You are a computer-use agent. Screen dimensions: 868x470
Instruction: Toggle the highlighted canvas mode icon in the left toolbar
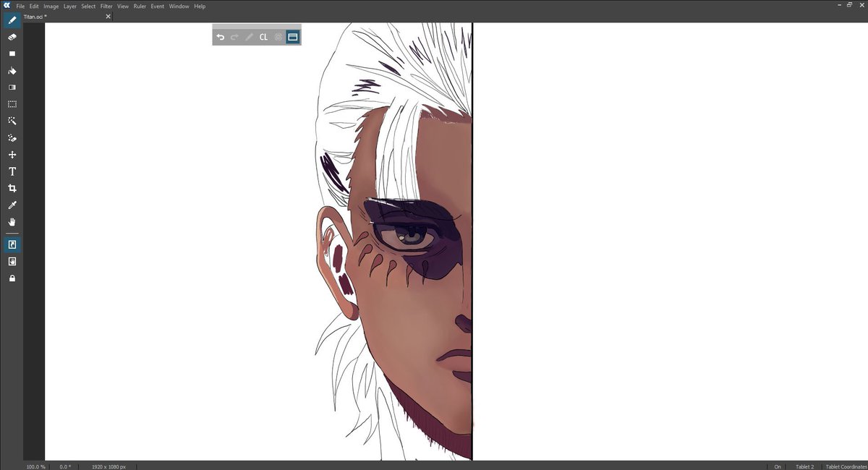[12, 245]
